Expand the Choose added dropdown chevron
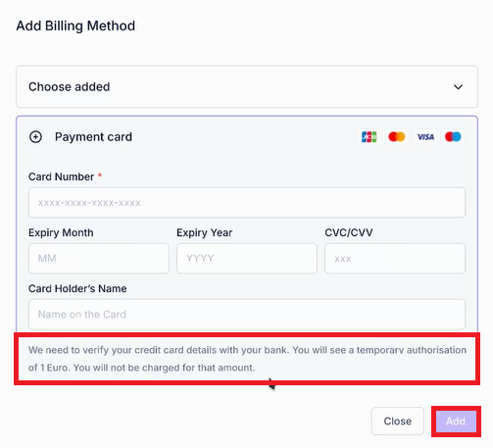The image size is (493, 448). click(x=458, y=87)
